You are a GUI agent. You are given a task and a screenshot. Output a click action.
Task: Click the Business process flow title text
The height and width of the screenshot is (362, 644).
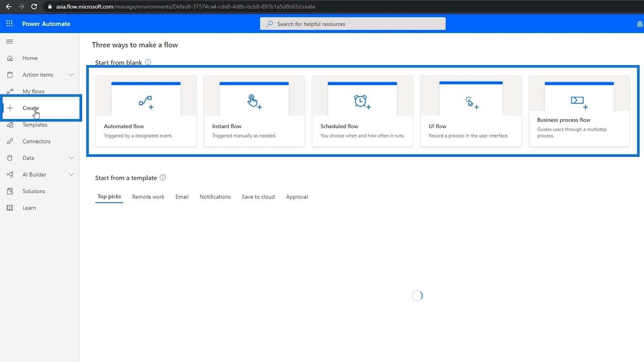(x=563, y=120)
